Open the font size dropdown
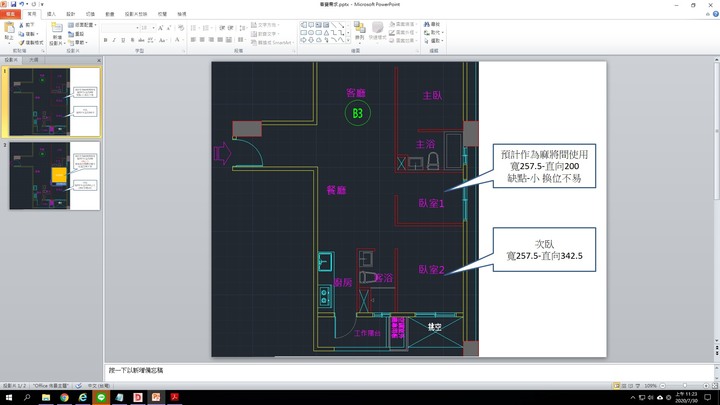 [153, 28]
